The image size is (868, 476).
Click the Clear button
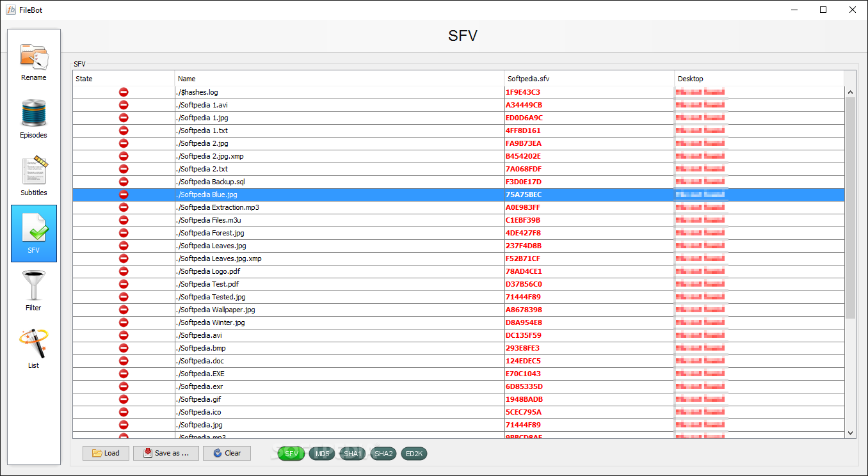pos(227,453)
